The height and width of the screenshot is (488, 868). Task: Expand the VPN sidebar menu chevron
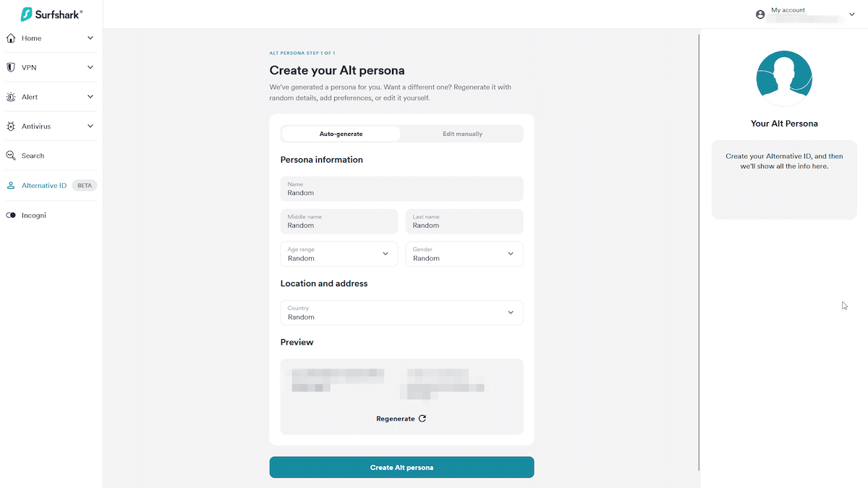click(90, 67)
